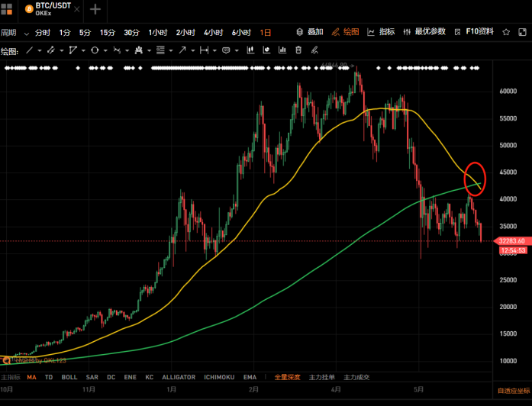This screenshot has height=406, width=532.
Task: Open dropdown arrow next to line tool
Action: point(40,50)
